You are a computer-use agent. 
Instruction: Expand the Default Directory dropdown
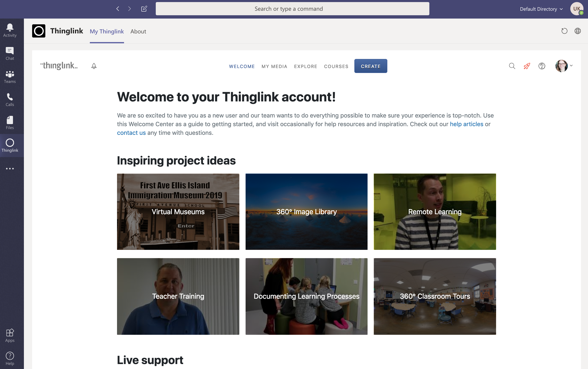pos(542,8)
